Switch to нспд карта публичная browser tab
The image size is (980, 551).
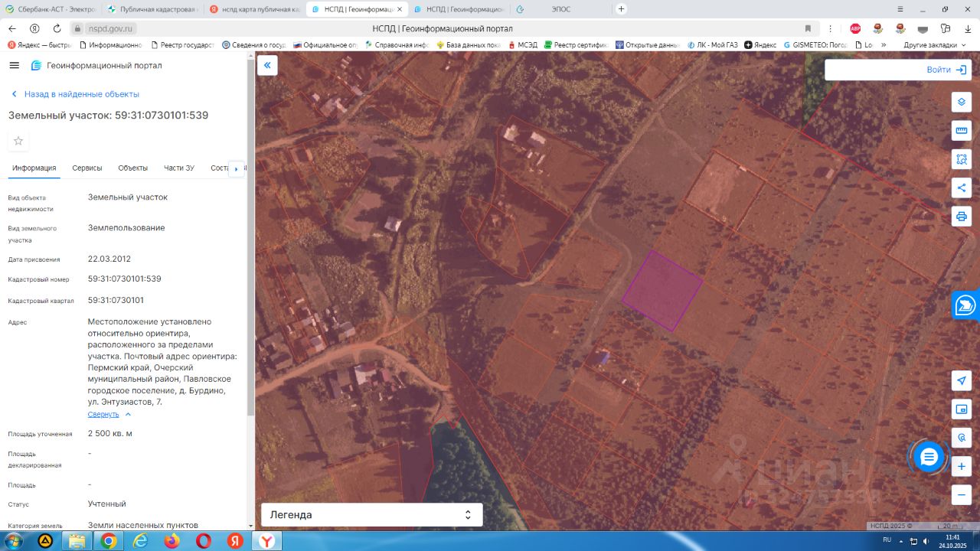tap(254, 9)
